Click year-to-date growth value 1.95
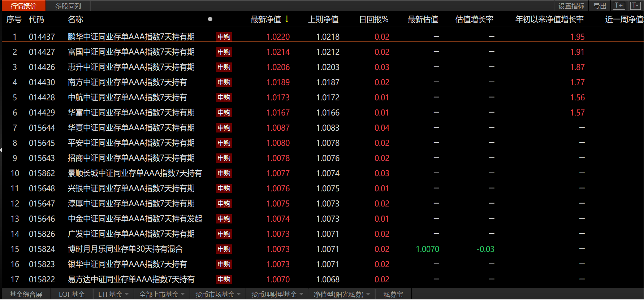 point(578,37)
